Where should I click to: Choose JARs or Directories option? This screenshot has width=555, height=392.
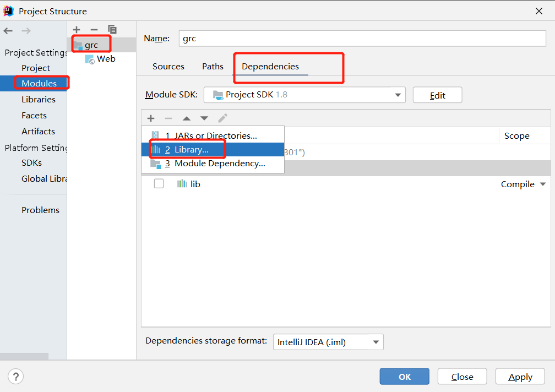pyautogui.click(x=213, y=135)
